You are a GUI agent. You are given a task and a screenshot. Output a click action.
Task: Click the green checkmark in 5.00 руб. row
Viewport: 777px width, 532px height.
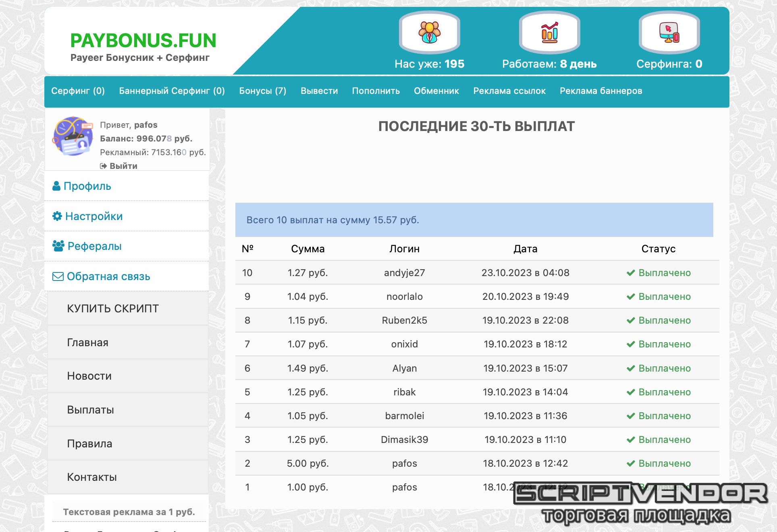631,463
